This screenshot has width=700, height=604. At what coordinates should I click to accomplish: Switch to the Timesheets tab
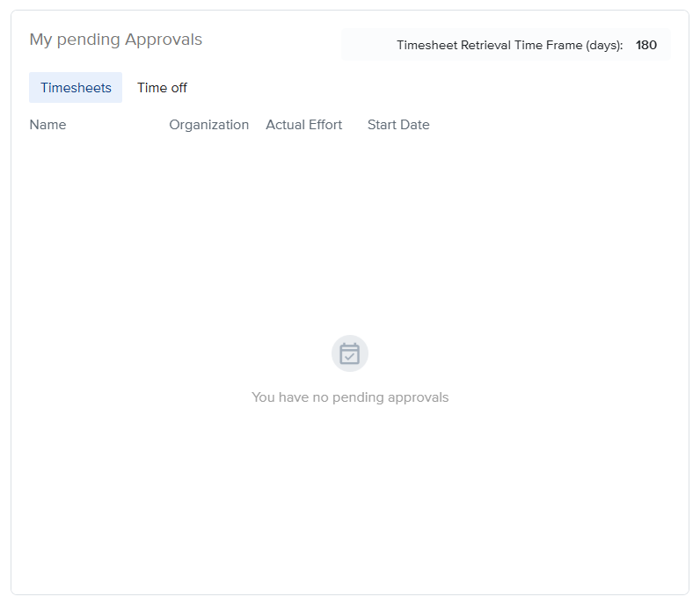76,88
